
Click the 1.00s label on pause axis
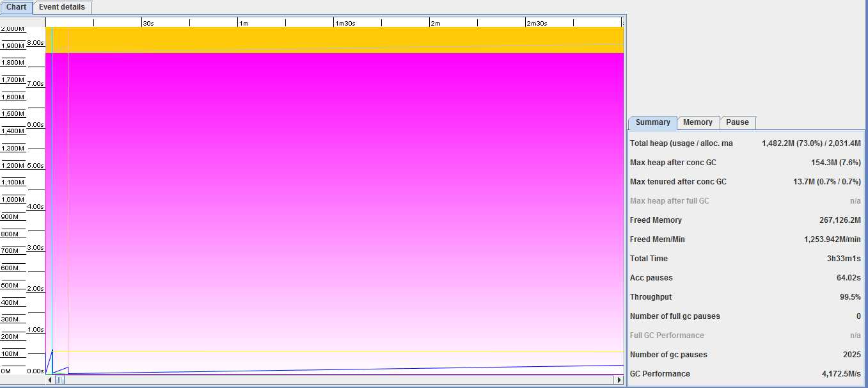[35, 330]
